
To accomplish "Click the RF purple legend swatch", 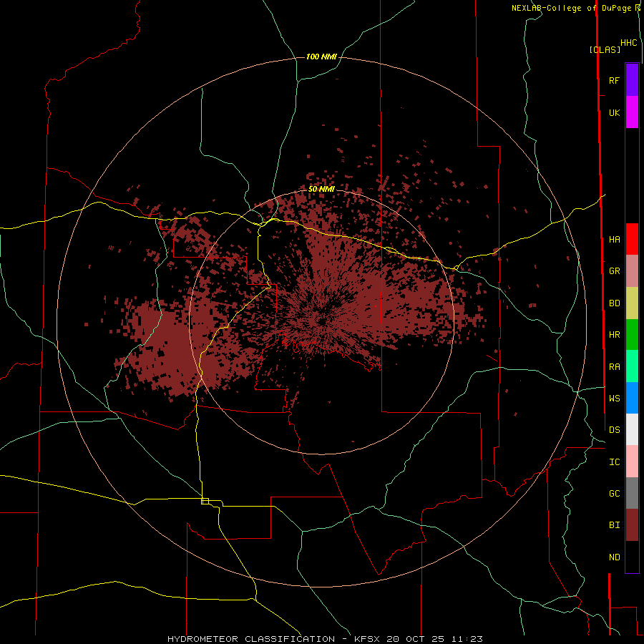I will [632, 80].
